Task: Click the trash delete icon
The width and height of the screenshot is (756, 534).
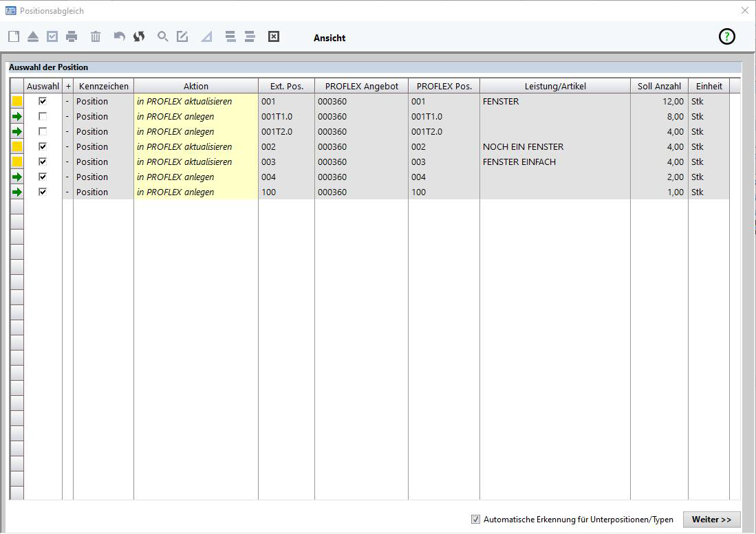Action: pos(96,36)
